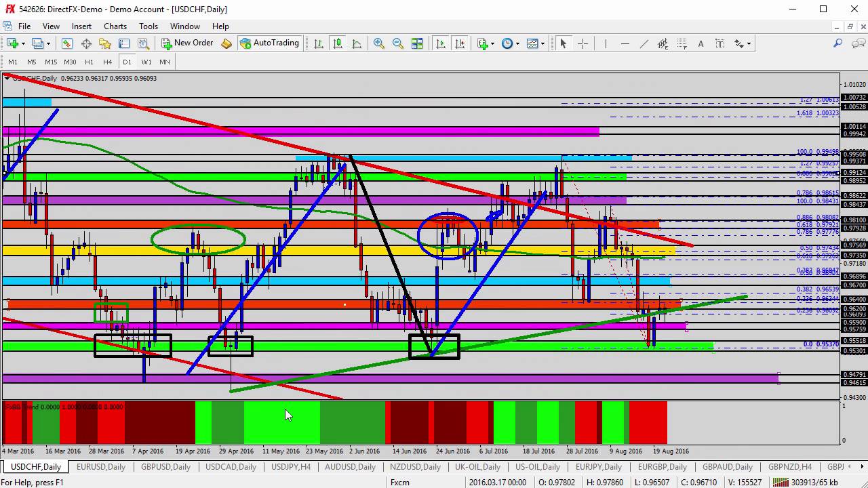Switch to line chart display

coord(357,43)
